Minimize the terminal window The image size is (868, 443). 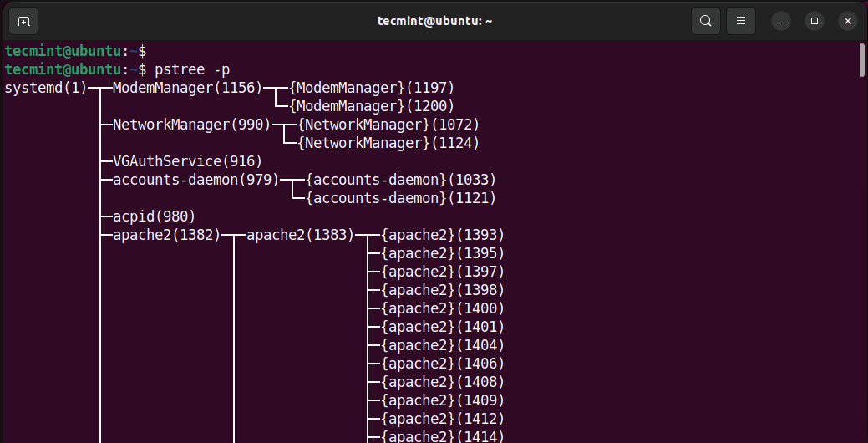(x=781, y=21)
